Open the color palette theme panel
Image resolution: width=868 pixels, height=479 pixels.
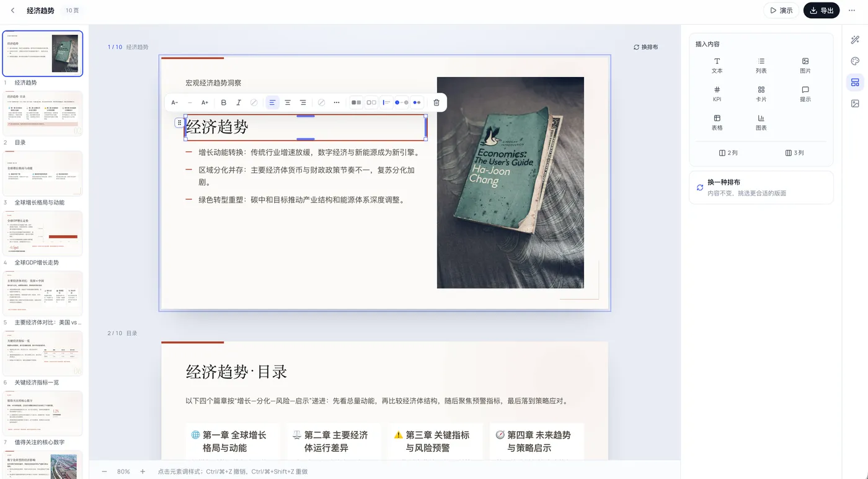point(855,61)
